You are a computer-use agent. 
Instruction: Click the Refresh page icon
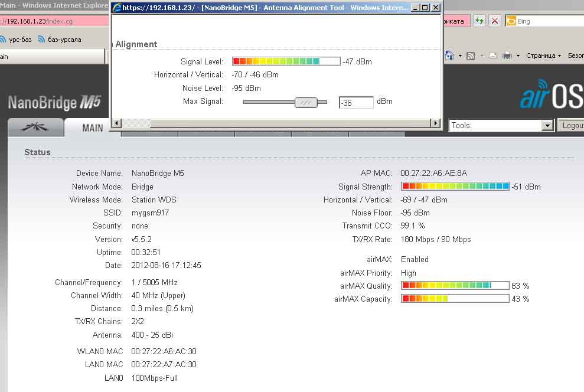tap(479, 21)
